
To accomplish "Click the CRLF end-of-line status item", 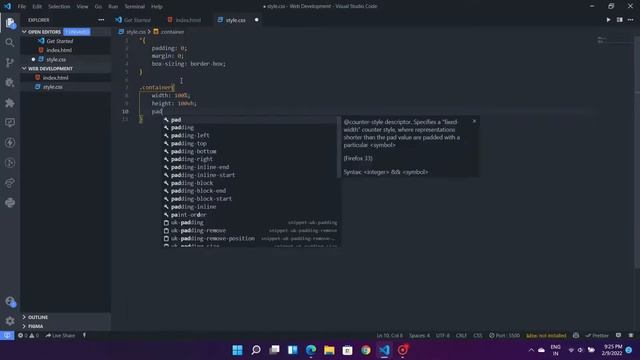I will coord(461,336).
